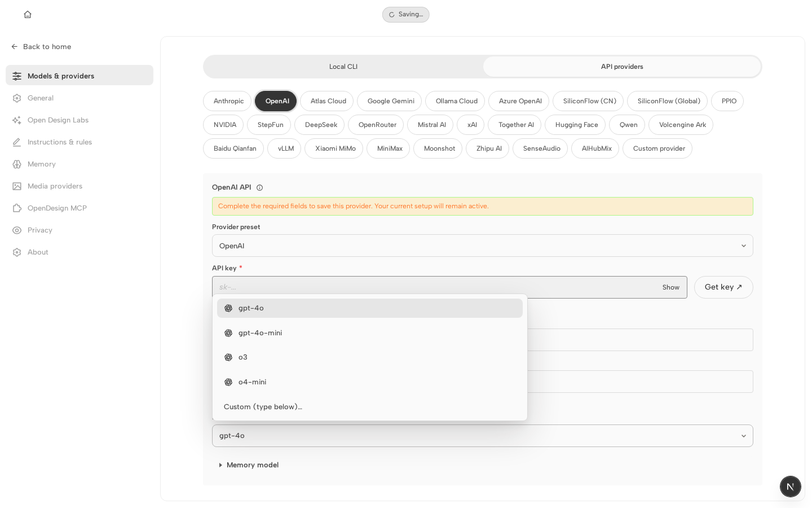Open the General settings page

click(80, 98)
